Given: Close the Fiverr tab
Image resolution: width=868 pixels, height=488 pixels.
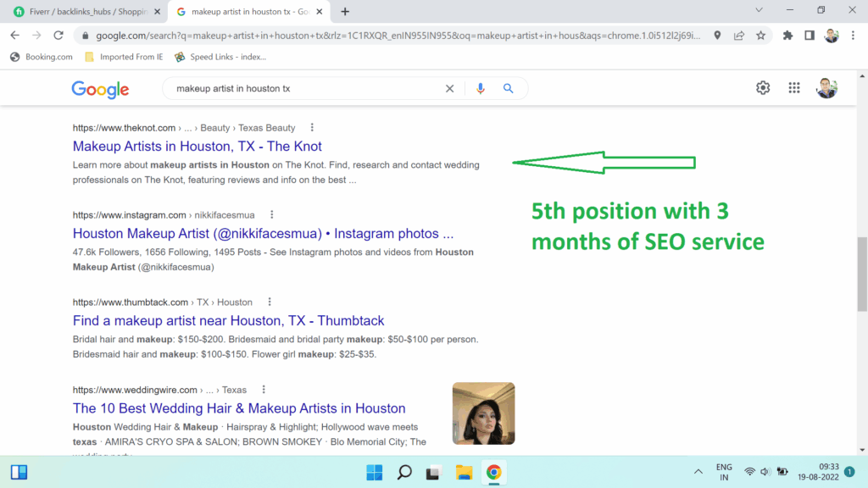Looking at the screenshot, I should pos(157,12).
